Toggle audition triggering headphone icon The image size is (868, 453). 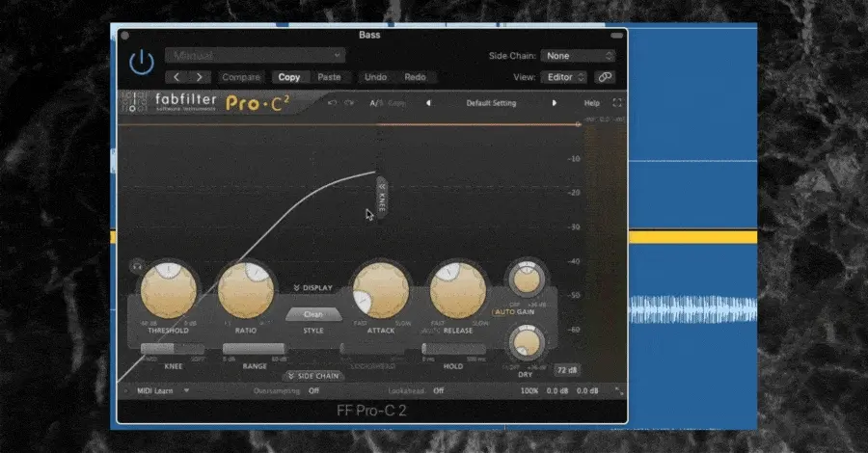[137, 267]
